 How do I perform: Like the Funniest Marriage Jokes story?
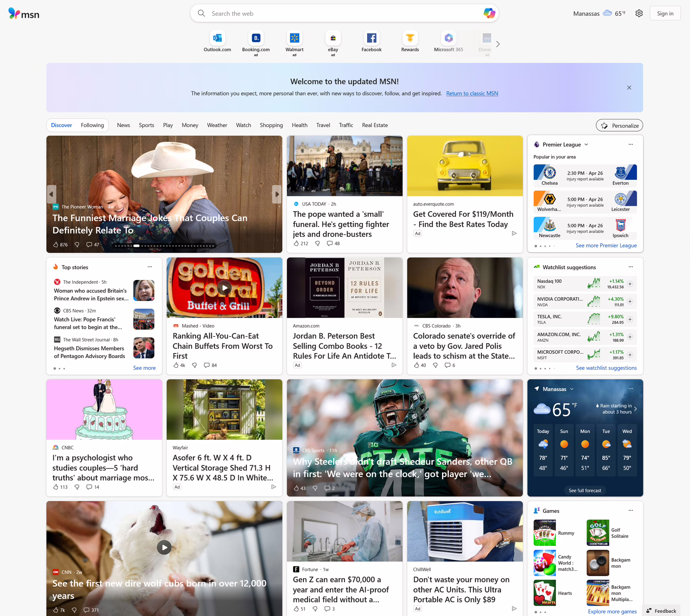point(56,245)
